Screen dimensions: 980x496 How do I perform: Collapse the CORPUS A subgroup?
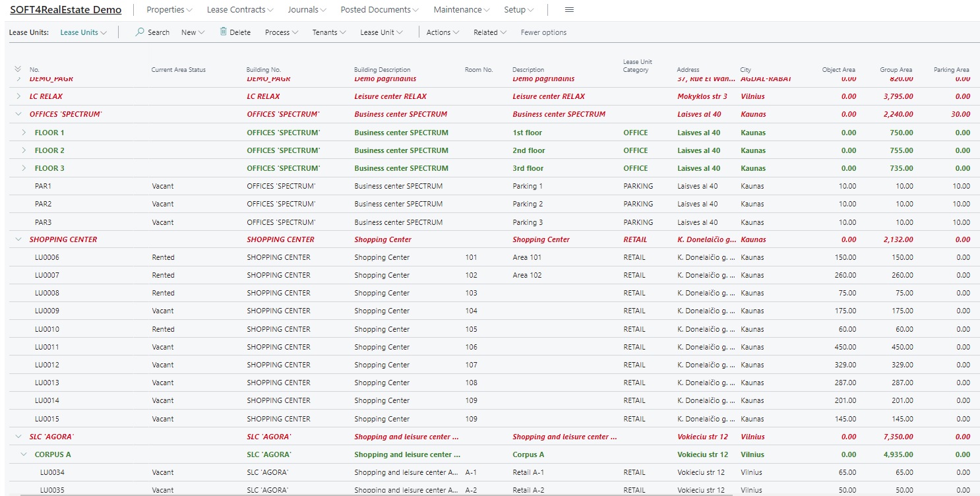24,454
